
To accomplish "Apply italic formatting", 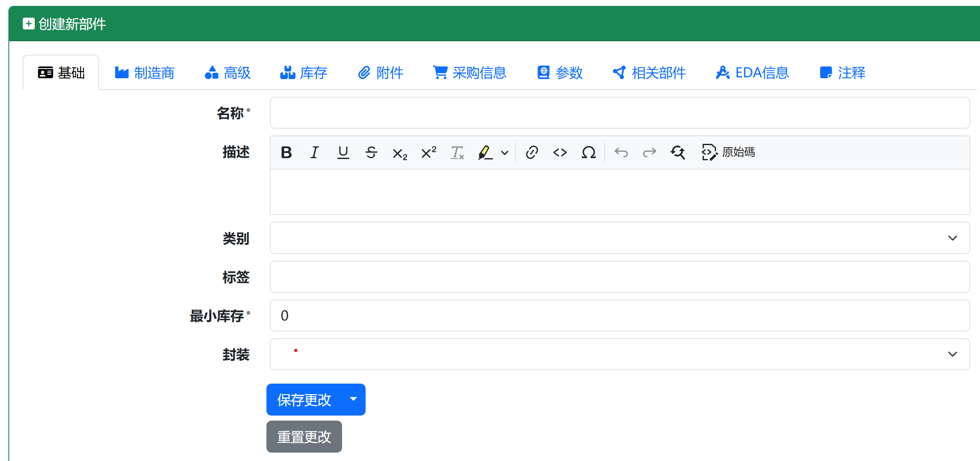I will point(314,152).
